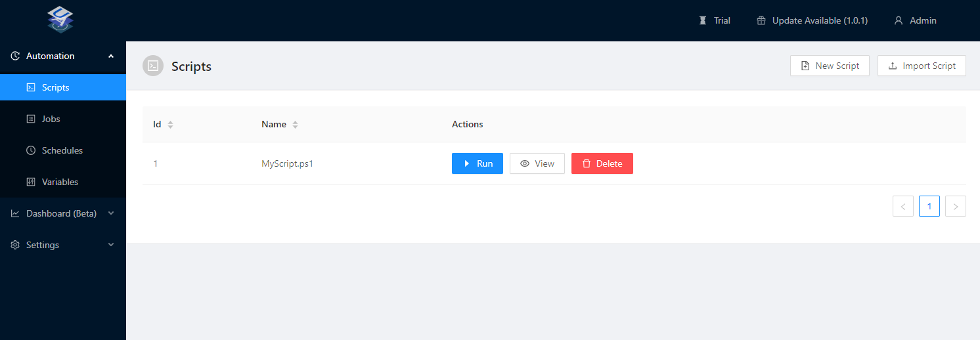Screen dimensions: 980x340
Task: Delete the MyScript.ps1 script
Action: coord(602,163)
